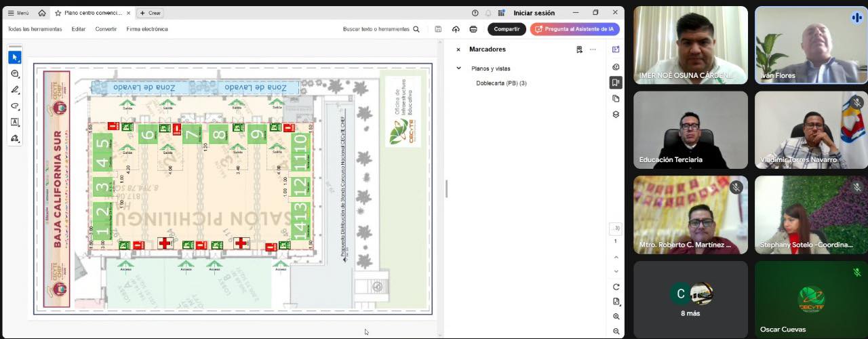Toggle the pages thumbnails panel icon
The height and width of the screenshot is (339, 868).
616,98
